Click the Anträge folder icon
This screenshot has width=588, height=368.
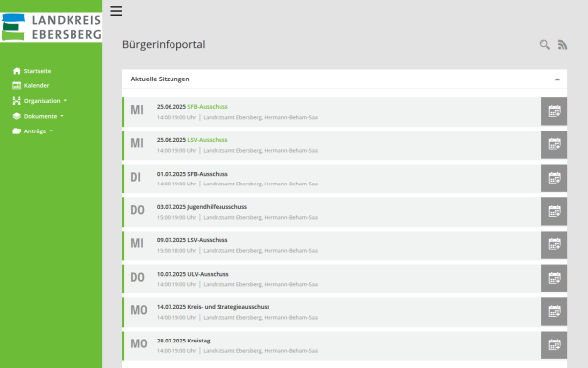pos(16,131)
